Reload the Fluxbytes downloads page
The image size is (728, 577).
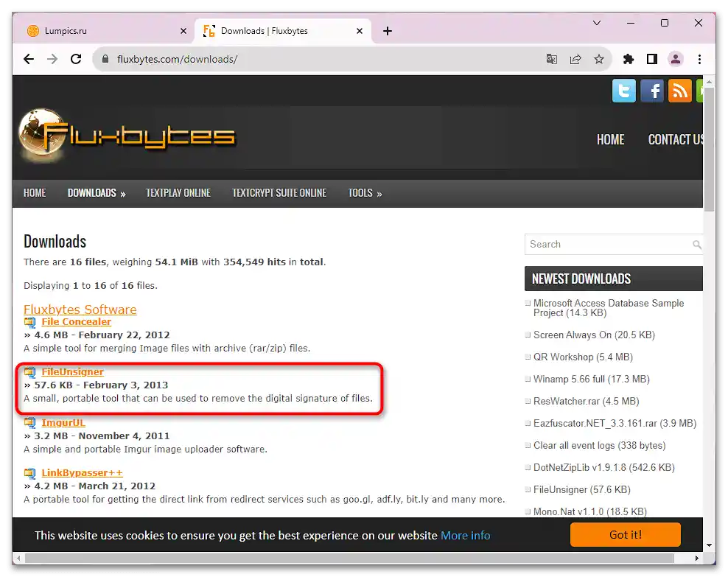tap(76, 59)
